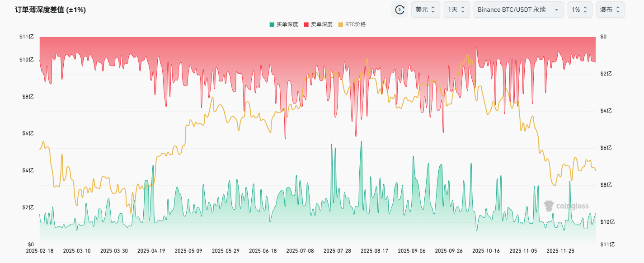
Task: Click the $0 label on right axis
Action: [x=603, y=37]
